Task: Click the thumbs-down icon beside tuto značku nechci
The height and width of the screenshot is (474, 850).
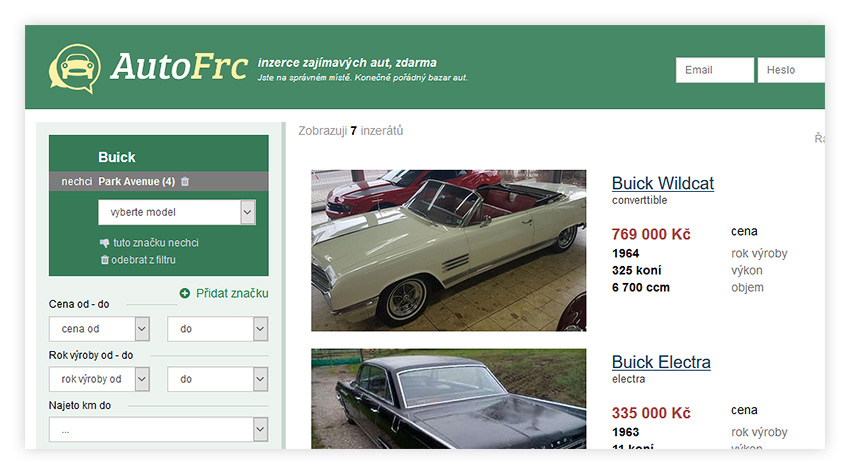Action: point(105,243)
